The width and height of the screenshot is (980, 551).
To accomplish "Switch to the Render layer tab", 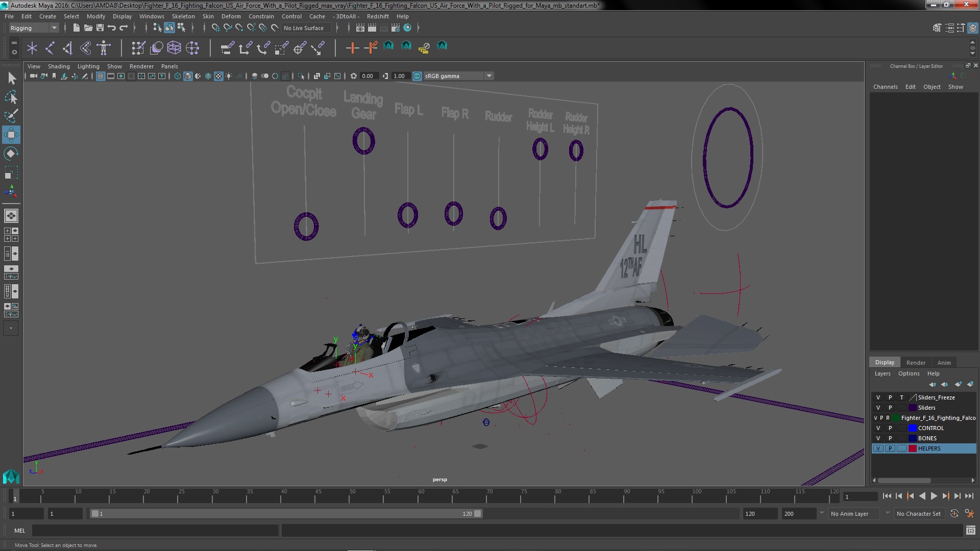I will (x=916, y=363).
